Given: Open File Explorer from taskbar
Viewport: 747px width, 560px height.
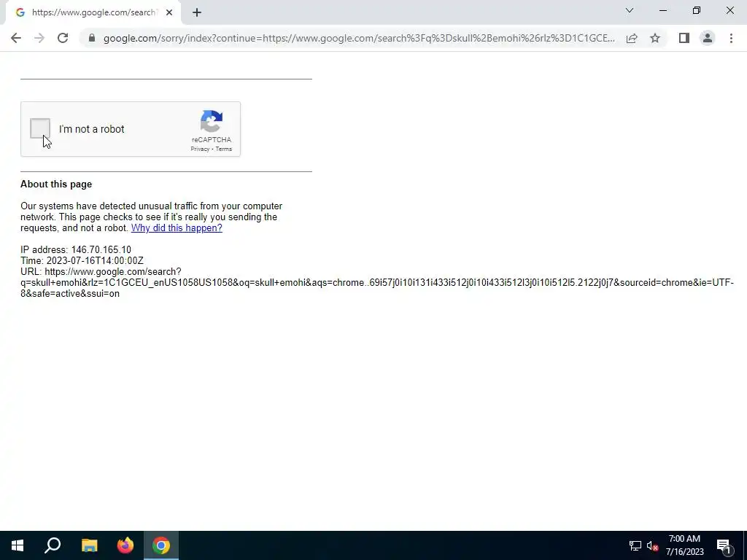Looking at the screenshot, I should (x=89, y=545).
